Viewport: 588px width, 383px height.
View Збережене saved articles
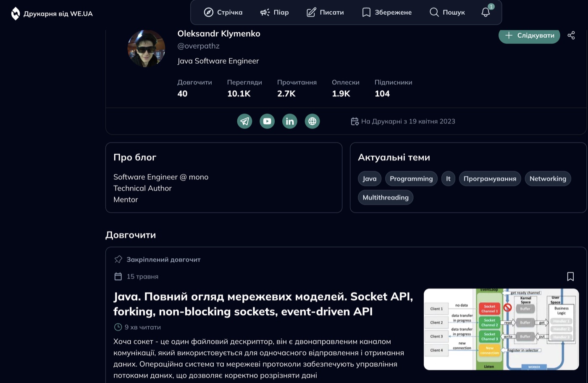pos(387,12)
